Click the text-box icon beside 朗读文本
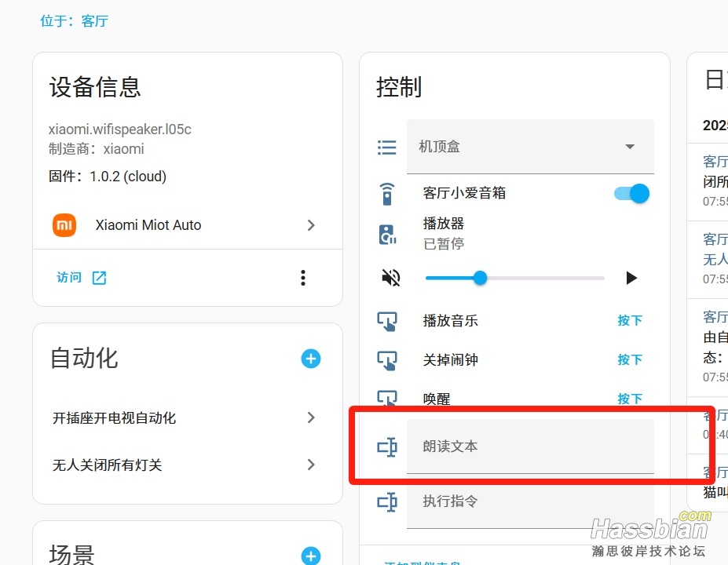The image size is (728, 565). [x=386, y=447]
